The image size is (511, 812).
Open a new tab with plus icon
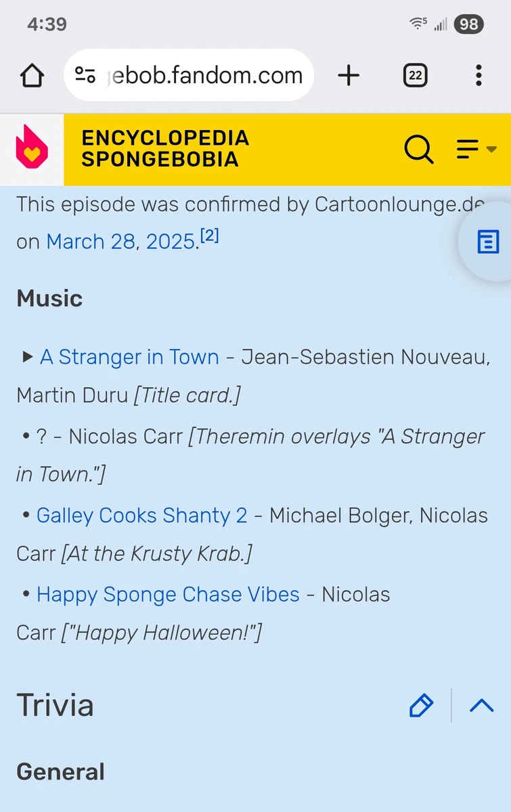(349, 76)
